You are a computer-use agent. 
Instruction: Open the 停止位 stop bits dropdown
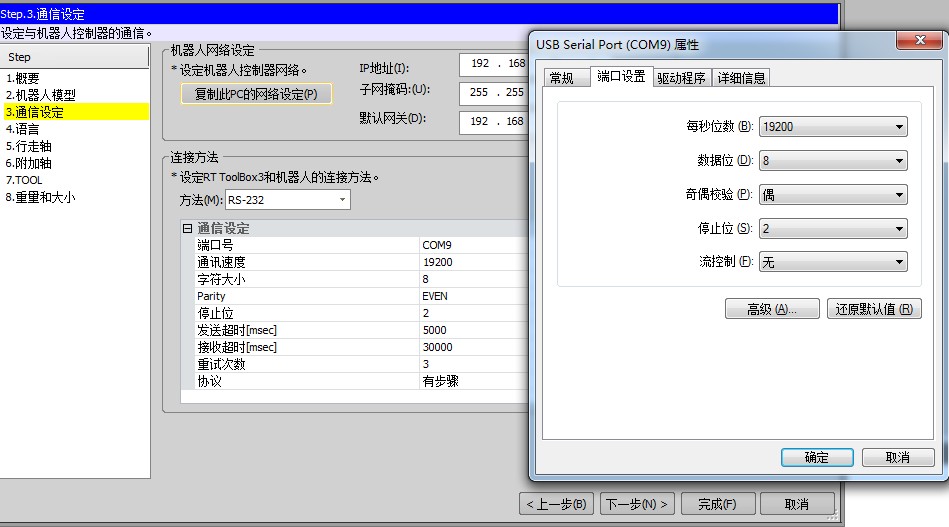(833, 228)
